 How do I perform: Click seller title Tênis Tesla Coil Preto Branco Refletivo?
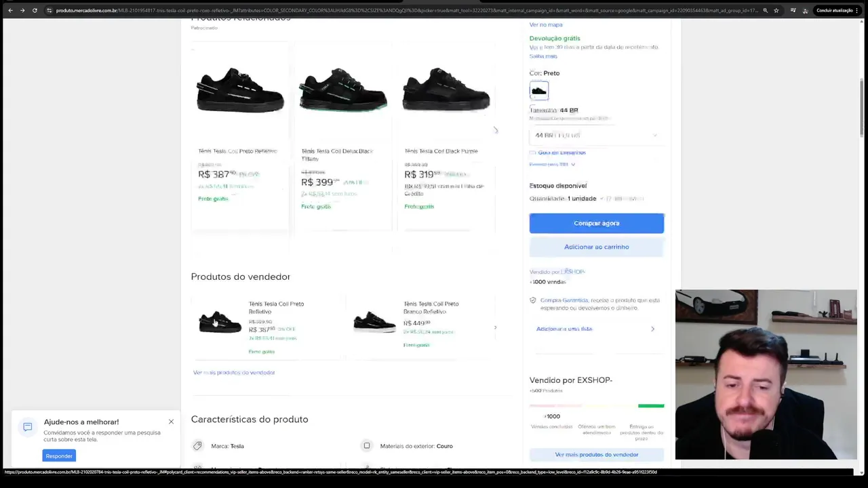click(x=431, y=308)
